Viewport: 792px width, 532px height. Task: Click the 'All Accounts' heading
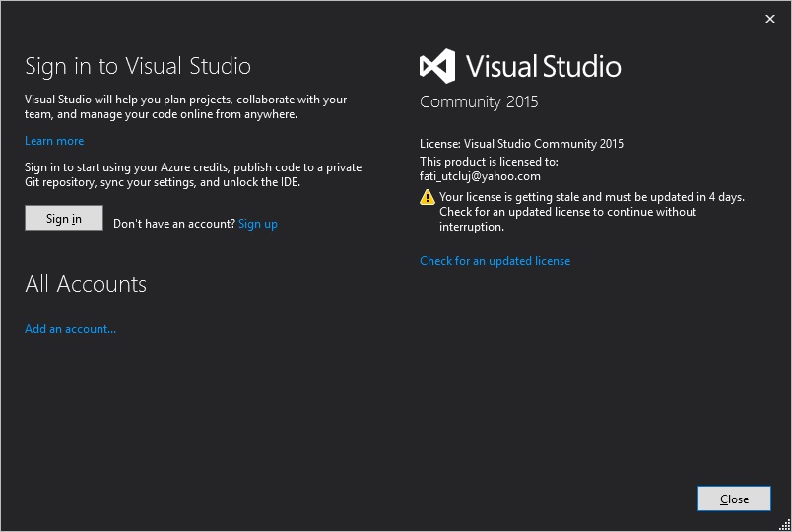86,284
